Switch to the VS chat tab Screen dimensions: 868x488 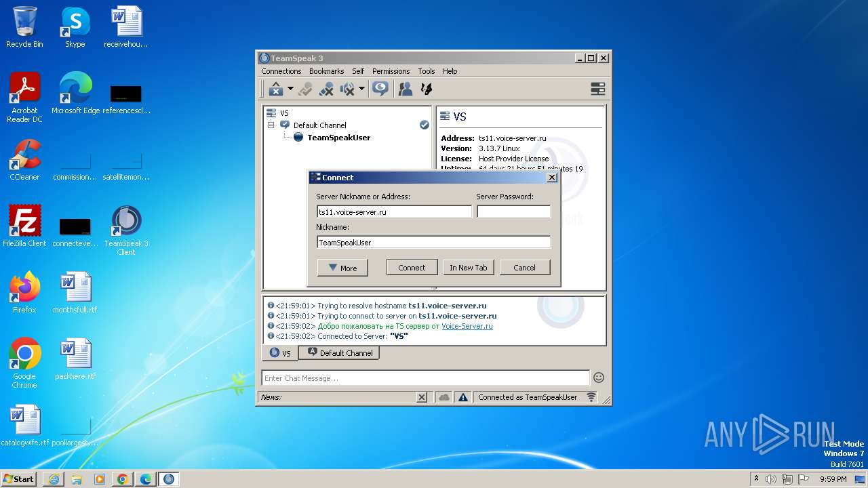pyautogui.click(x=280, y=353)
